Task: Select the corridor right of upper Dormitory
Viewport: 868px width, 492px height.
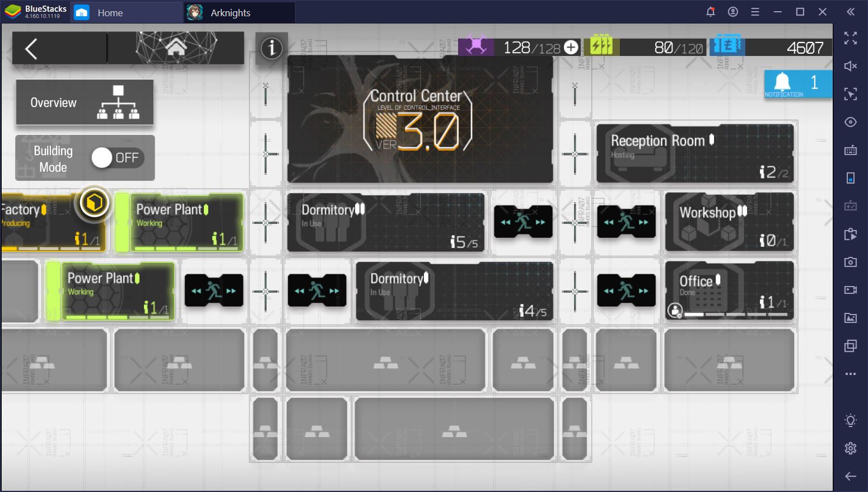Action: coord(523,222)
